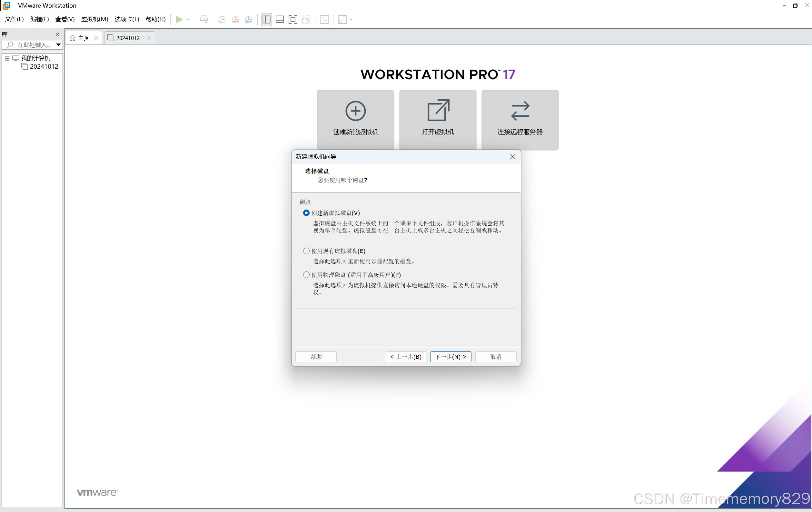812x512 pixels.
Task: Select 使用现有虚拟磁盘(E) radio option
Action: pos(306,251)
